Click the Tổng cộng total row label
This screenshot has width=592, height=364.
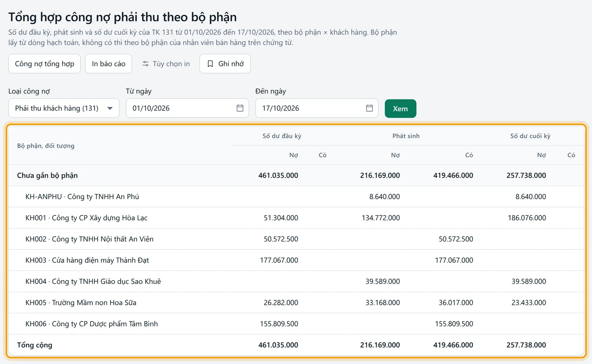click(x=34, y=345)
